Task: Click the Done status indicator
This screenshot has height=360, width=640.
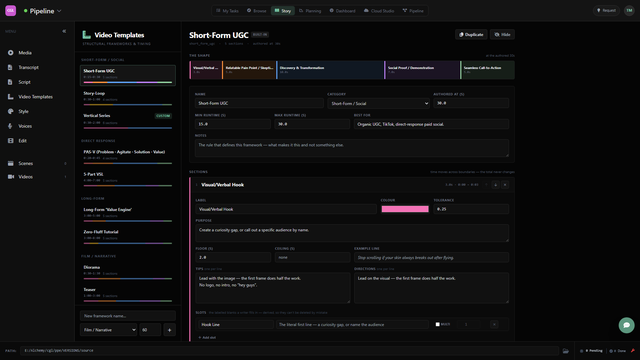Action: point(618,351)
